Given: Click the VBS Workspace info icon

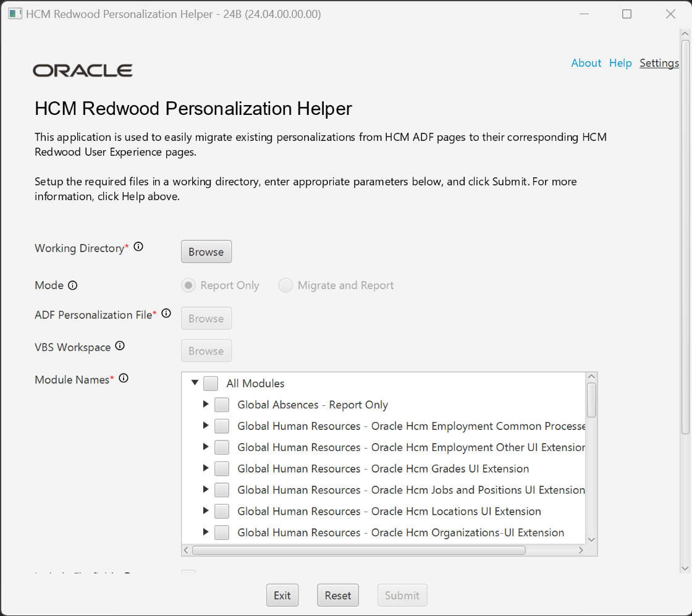Looking at the screenshot, I should pyautogui.click(x=119, y=345).
